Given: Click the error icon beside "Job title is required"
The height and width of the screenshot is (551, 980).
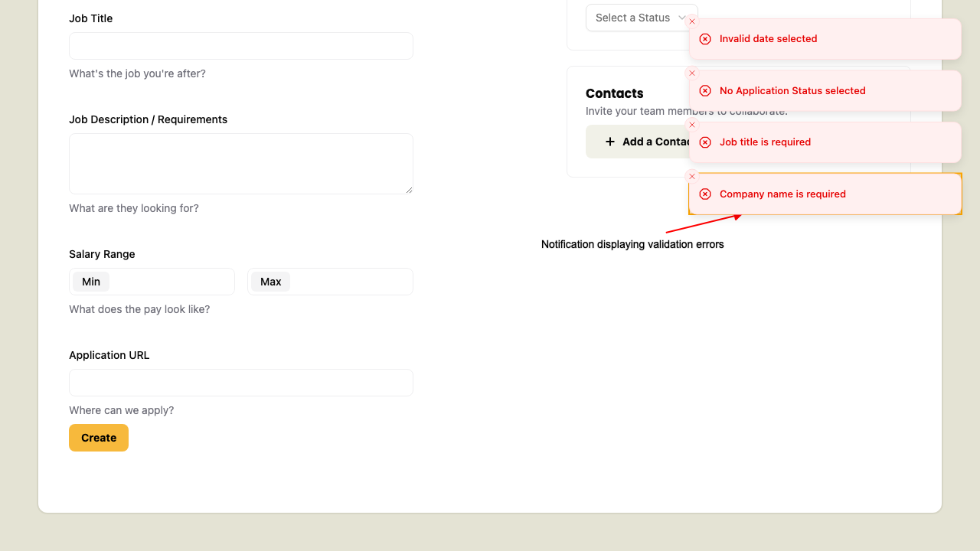Looking at the screenshot, I should point(705,142).
